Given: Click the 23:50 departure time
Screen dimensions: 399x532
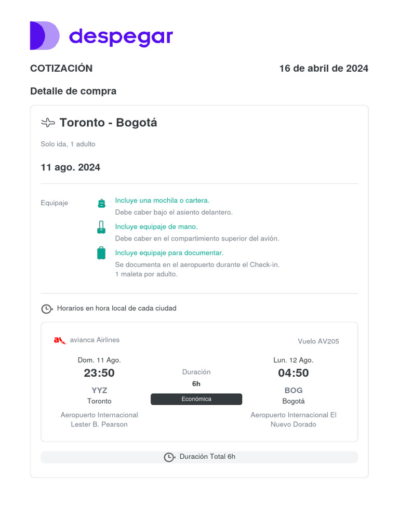Looking at the screenshot, I should point(99,373).
